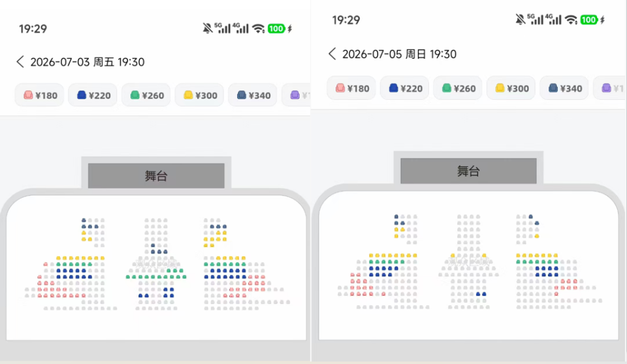Open the 2026-07-05 周日 19:30 date header
627x364 pixels.
coord(399,54)
